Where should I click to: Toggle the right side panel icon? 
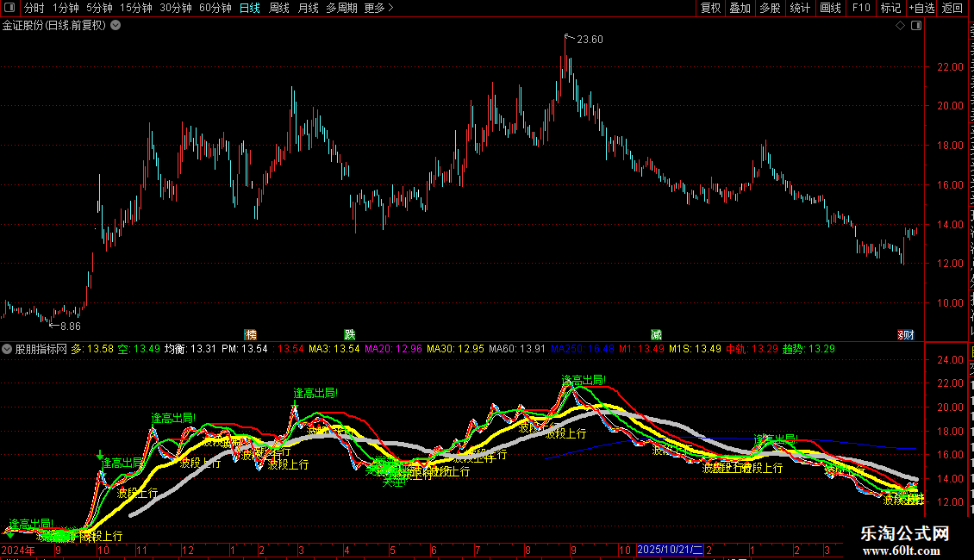pyautogui.click(x=916, y=26)
